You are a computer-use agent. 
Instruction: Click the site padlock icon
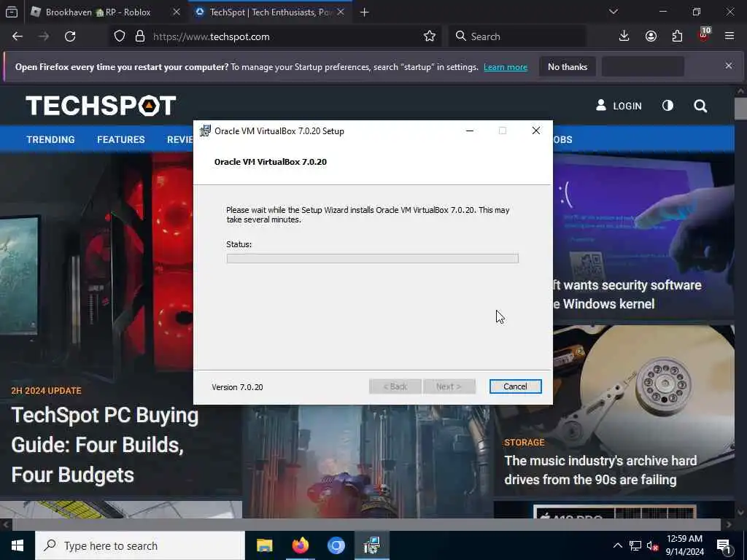[139, 36]
